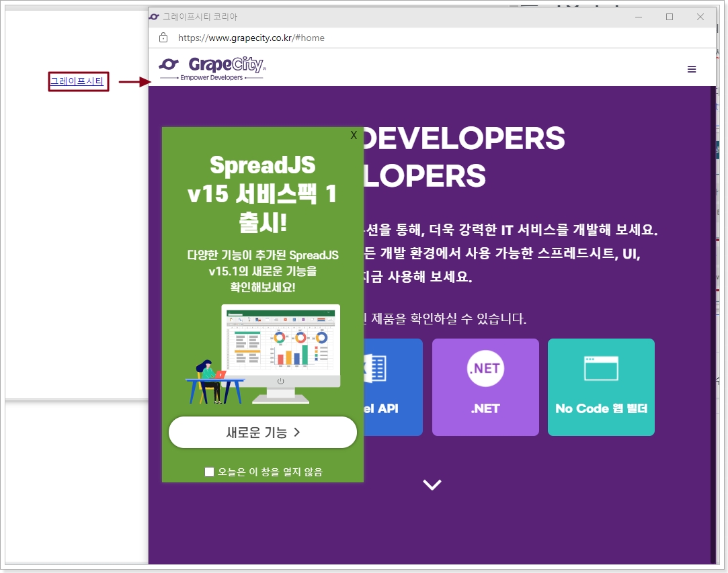The image size is (728, 573).
Task: Check the 오늘은 이 창을 열지 않음 checkbox
Action: pos(210,472)
